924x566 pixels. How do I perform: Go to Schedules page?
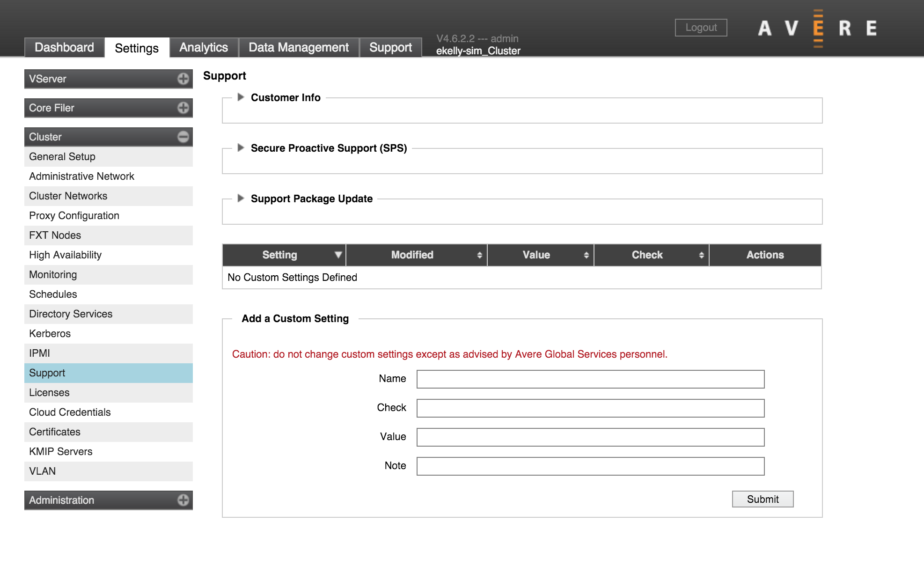coord(109,294)
